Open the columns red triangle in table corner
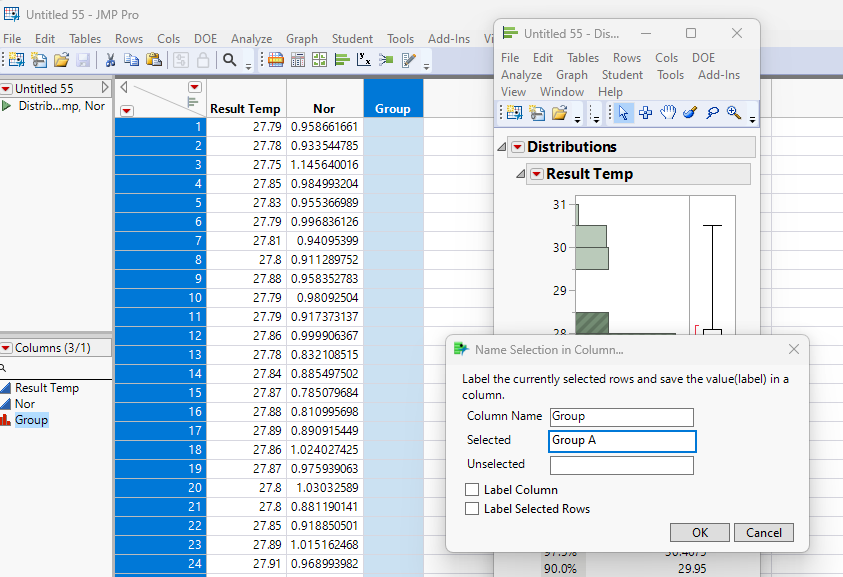 195,87
